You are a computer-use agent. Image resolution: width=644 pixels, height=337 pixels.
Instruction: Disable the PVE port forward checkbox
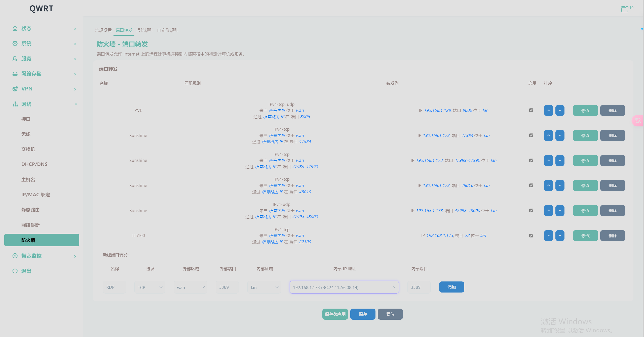pos(531,110)
